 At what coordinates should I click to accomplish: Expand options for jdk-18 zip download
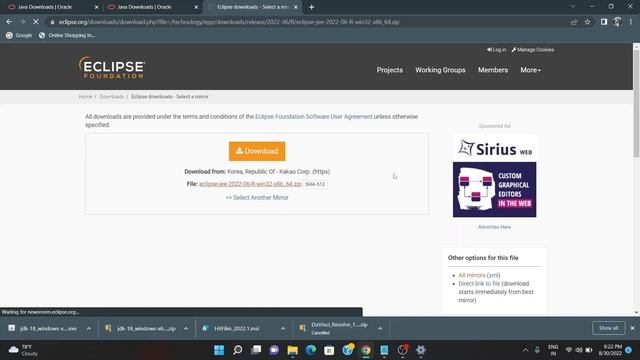[x=186, y=329]
